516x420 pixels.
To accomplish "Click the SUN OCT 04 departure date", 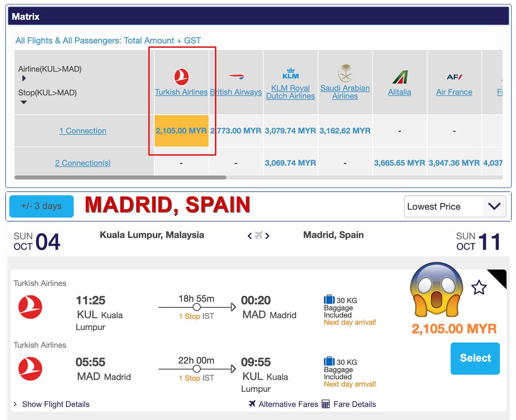I will [x=37, y=241].
